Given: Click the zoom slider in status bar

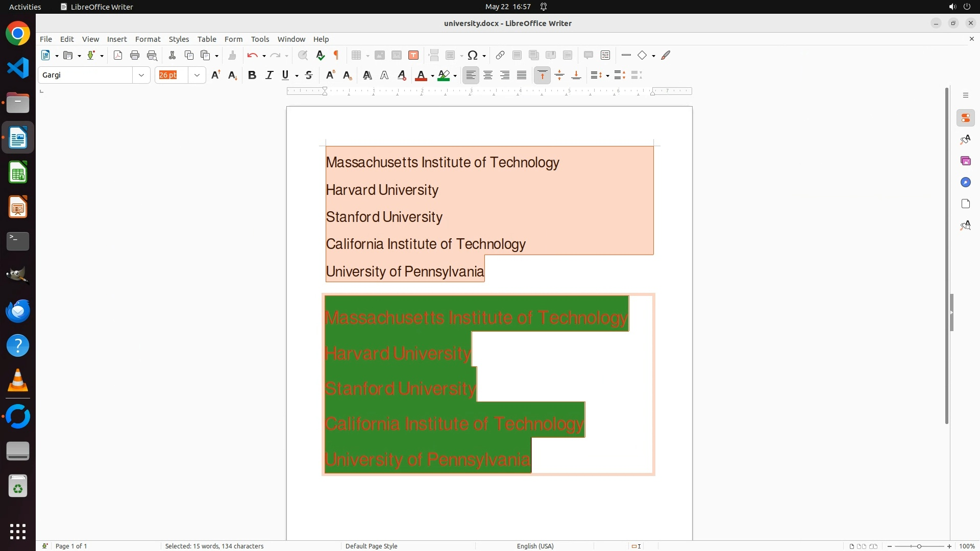Looking at the screenshot, I should coord(919,546).
